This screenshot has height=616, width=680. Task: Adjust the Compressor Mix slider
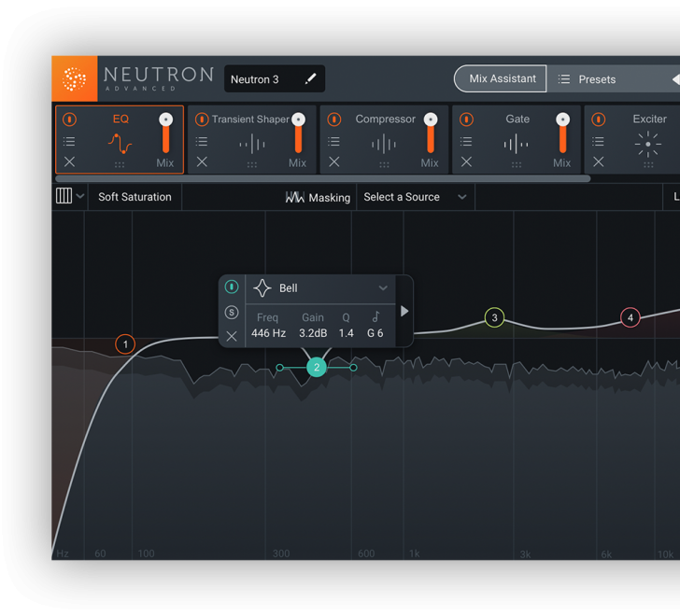[431, 133]
